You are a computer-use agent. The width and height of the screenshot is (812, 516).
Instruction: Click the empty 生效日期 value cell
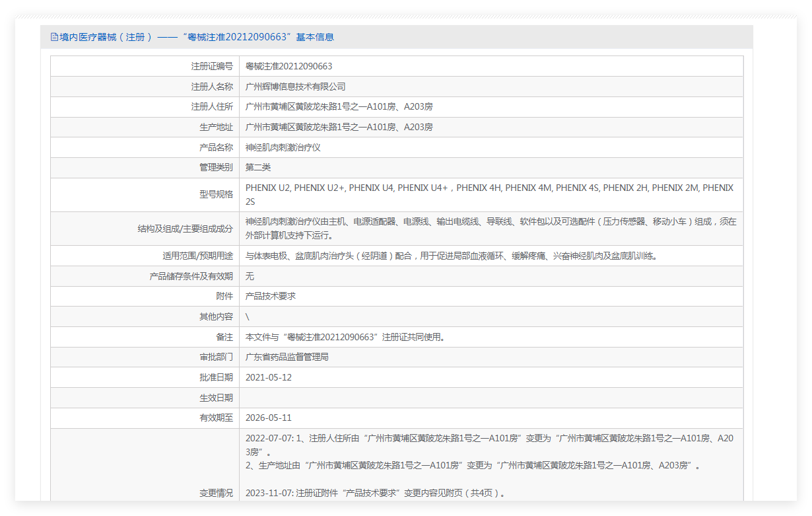491,398
